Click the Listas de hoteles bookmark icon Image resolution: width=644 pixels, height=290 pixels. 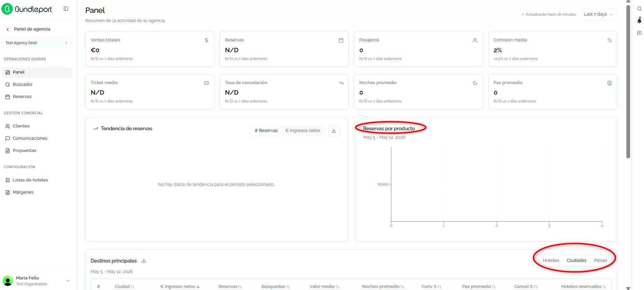click(7, 180)
